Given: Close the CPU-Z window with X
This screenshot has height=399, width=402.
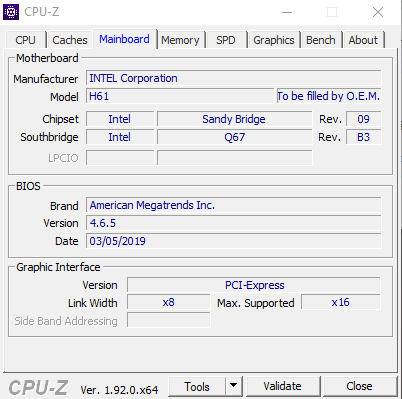Looking at the screenshot, I should [x=378, y=12].
